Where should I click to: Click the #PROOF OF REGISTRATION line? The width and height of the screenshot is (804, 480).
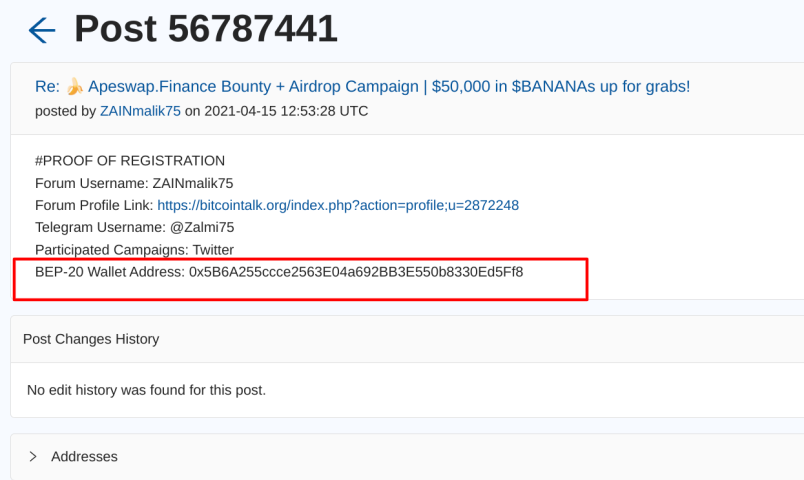[130, 161]
